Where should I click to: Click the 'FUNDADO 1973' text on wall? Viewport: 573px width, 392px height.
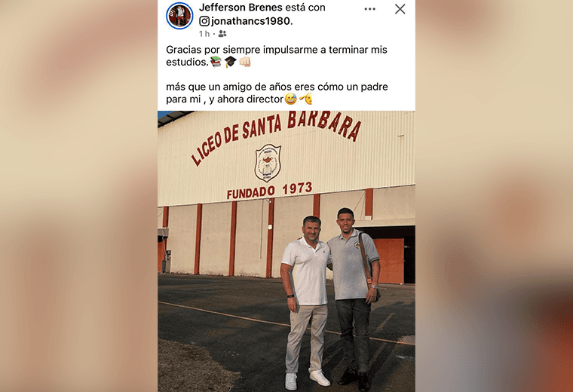[270, 191]
